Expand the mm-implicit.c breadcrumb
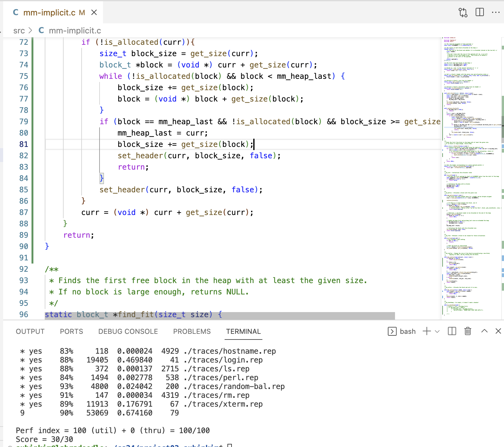The height and width of the screenshot is (447, 504). (75, 31)
